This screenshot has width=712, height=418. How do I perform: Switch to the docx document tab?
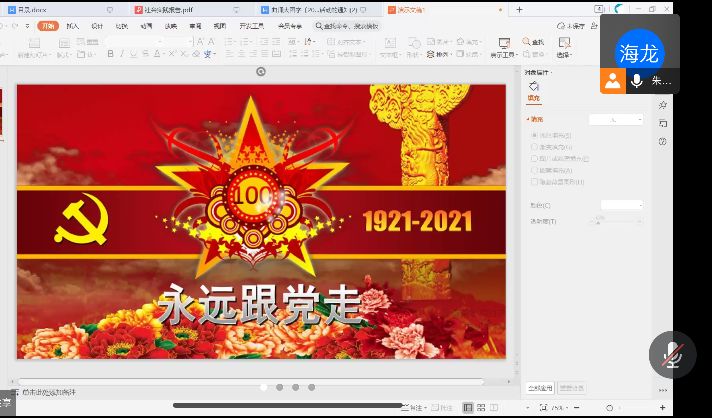tap(59, 10)
